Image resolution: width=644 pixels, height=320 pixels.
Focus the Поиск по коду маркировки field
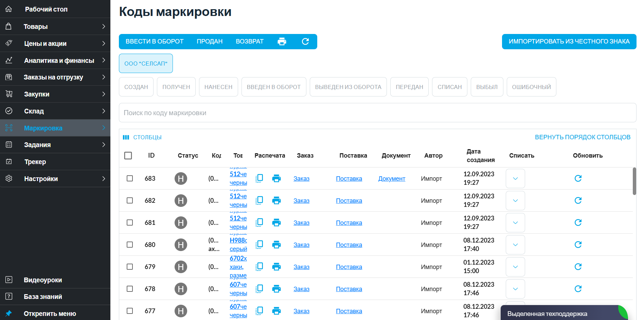tap(377, 113)
